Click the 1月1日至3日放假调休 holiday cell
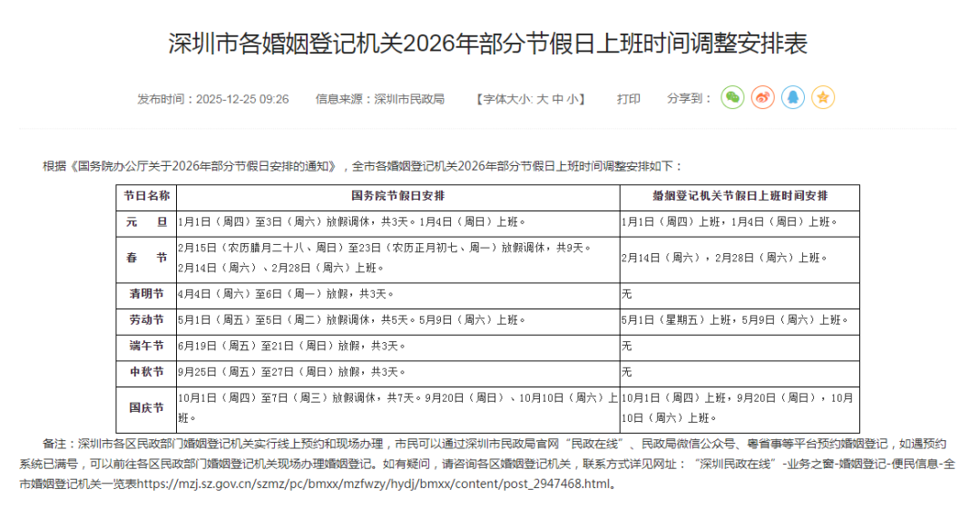This screenshot has width=980, height=509. tap(398, 222)
